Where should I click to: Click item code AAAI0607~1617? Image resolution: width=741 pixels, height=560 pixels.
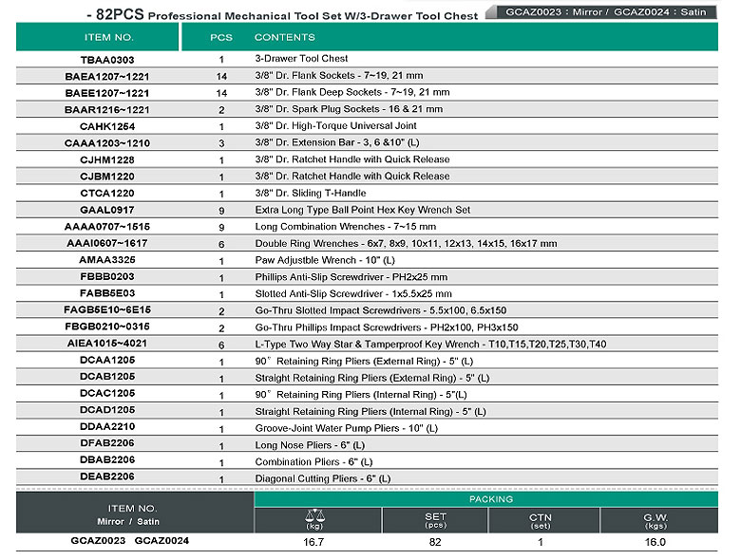click(x=107, y=243)
